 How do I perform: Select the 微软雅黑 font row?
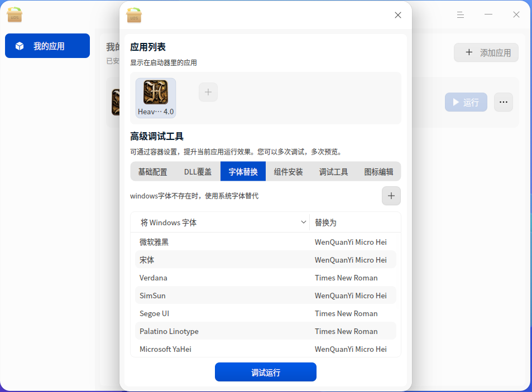pos(266,242)
